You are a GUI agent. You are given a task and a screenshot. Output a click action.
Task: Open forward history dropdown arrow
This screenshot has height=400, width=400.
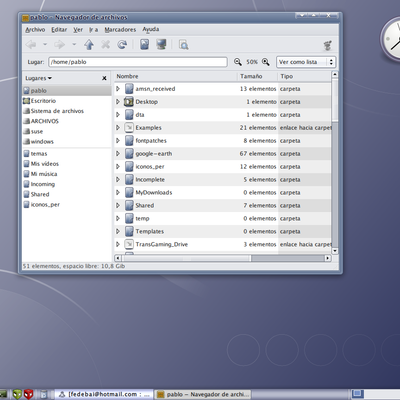pos(74,44)
